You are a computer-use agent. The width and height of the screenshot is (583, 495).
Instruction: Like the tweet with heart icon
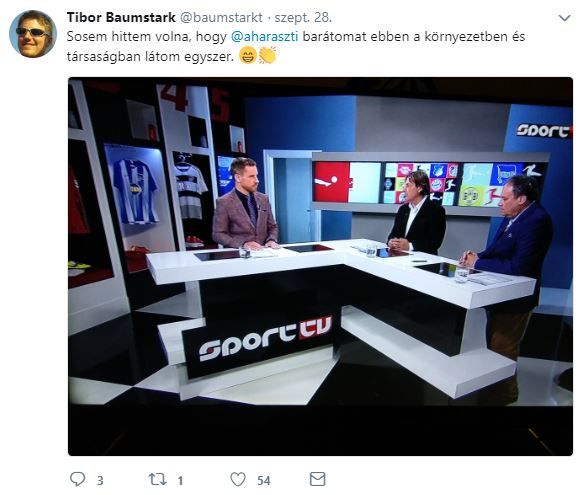(x=238, y=479)
